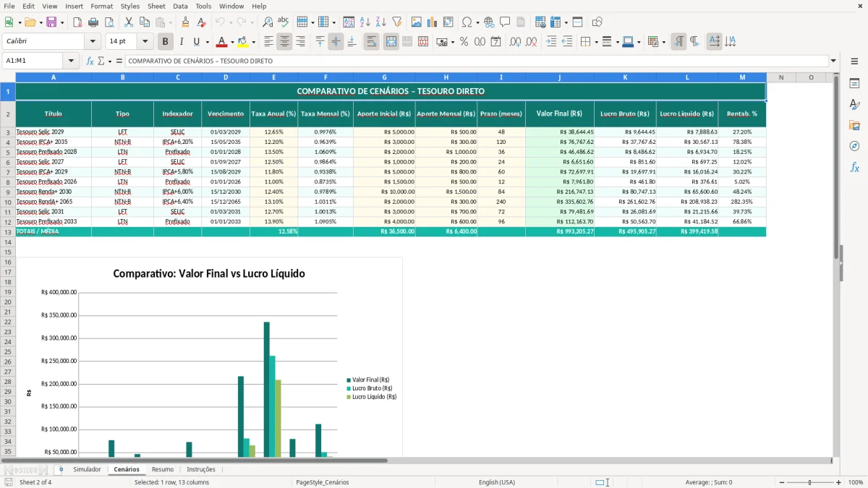Switch to the Simulador sheet tab
The width and height of the screenshot is (868, 488).
tap(87, 469)
